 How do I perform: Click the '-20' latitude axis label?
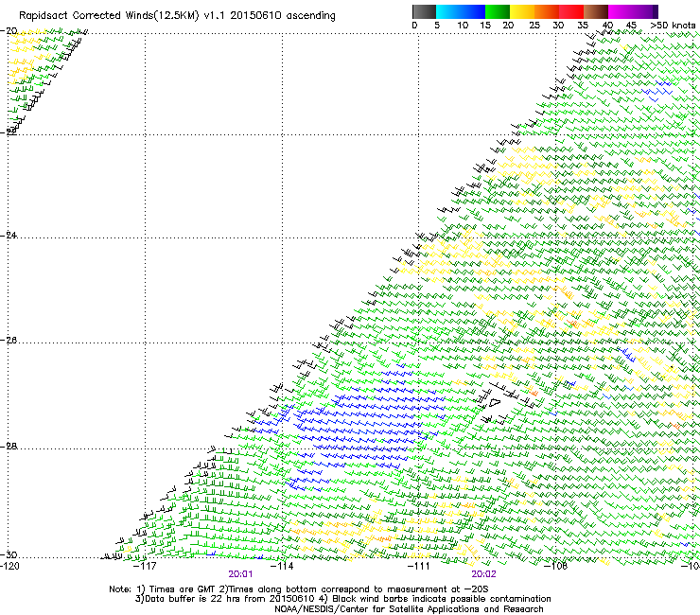tap(9, 31)
